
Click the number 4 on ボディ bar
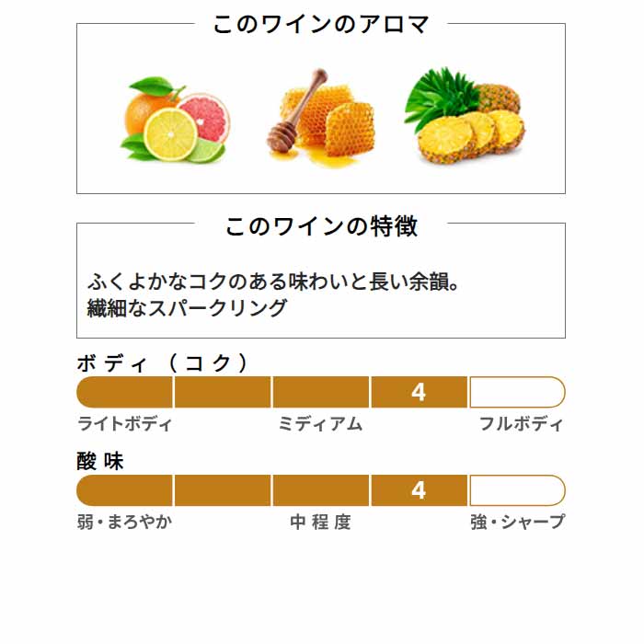click(x=419, y=392)
